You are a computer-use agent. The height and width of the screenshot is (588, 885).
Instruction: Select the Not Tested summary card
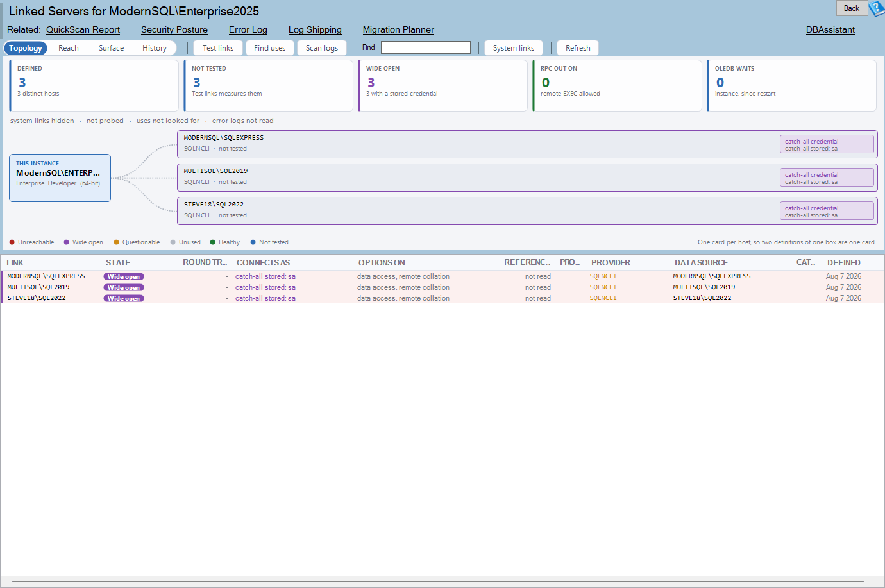coord(269,85)
